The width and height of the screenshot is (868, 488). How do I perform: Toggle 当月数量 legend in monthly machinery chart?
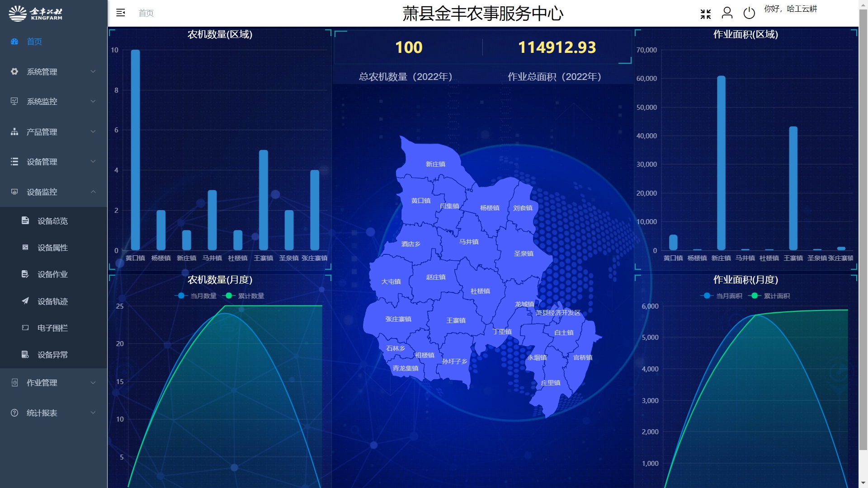coord(196,296)
